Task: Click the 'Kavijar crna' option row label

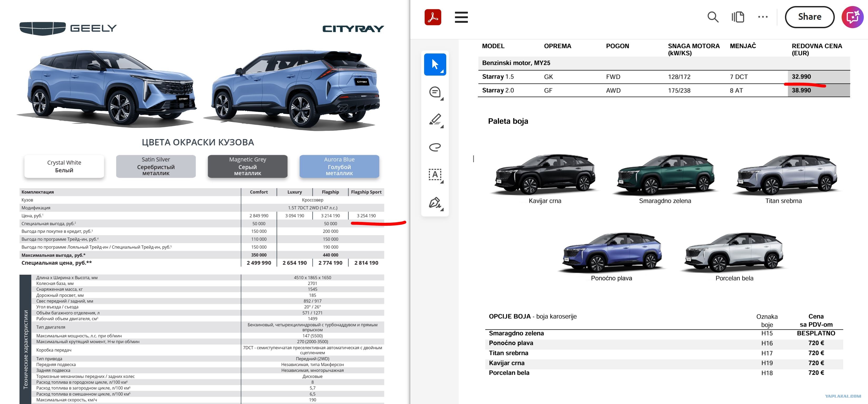Action: coord(506,363)
